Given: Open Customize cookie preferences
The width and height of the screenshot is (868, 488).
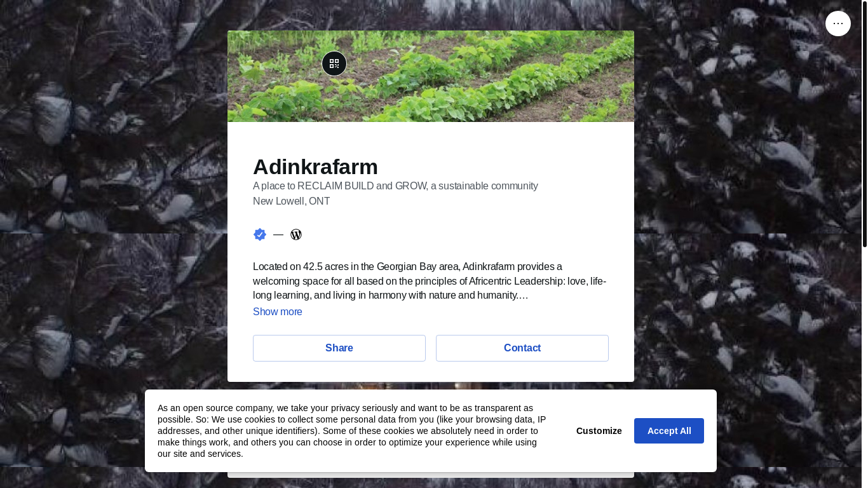Looking at the screenshot, I should 599,431.
